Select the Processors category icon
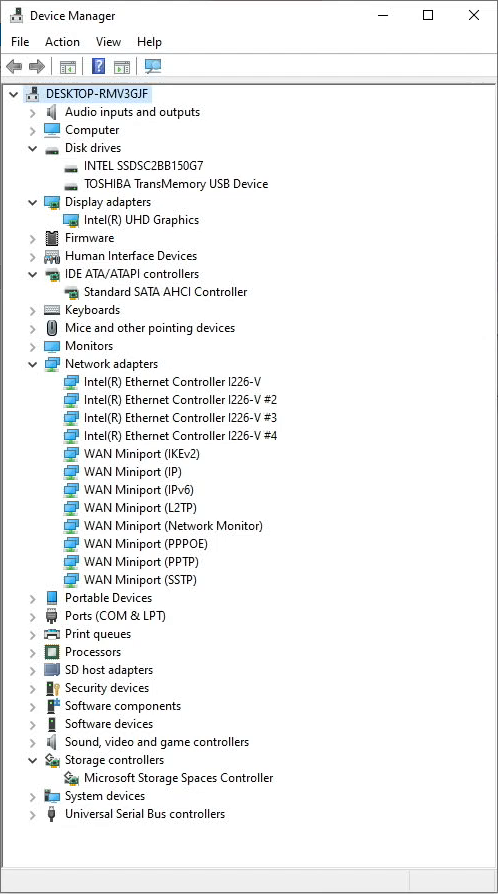Viewport: 498px width, 894px height. (x=52, y=652)
